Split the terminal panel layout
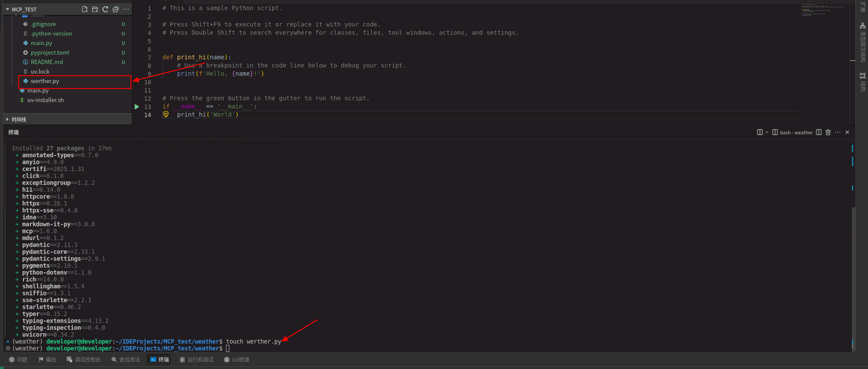Screen dimensions: 868x369 coord(760,133)
